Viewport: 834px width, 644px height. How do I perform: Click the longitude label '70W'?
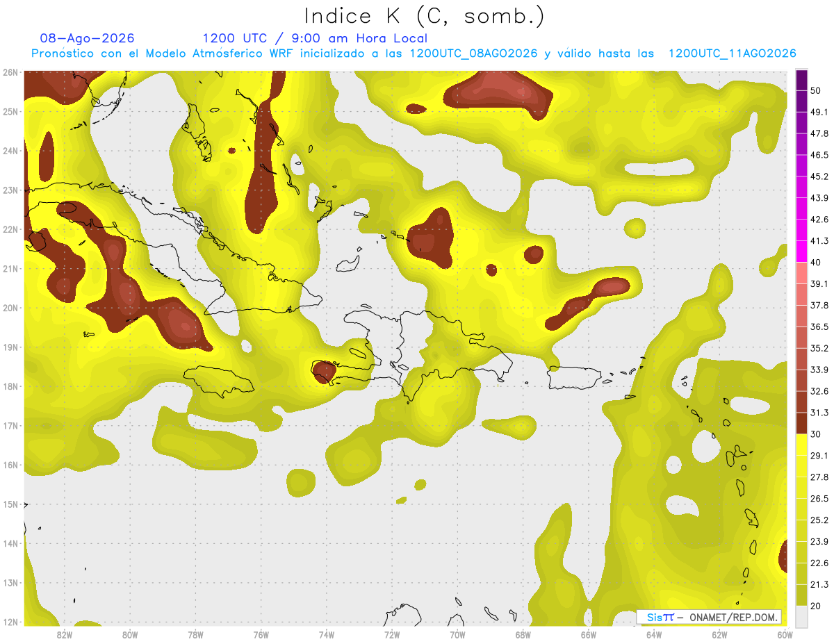457,635
